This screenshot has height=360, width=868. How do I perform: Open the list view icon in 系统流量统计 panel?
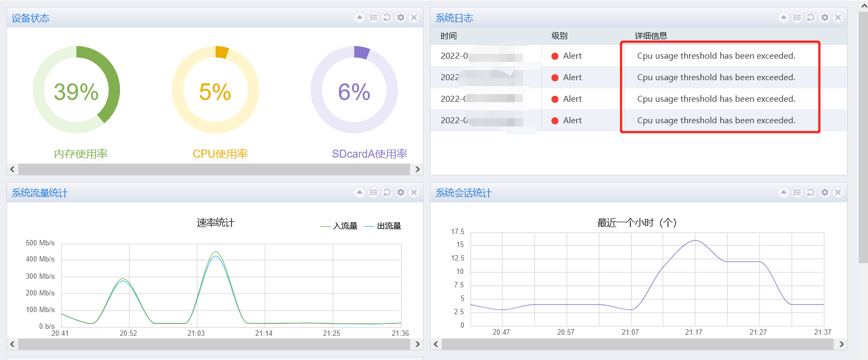[374, 192]
